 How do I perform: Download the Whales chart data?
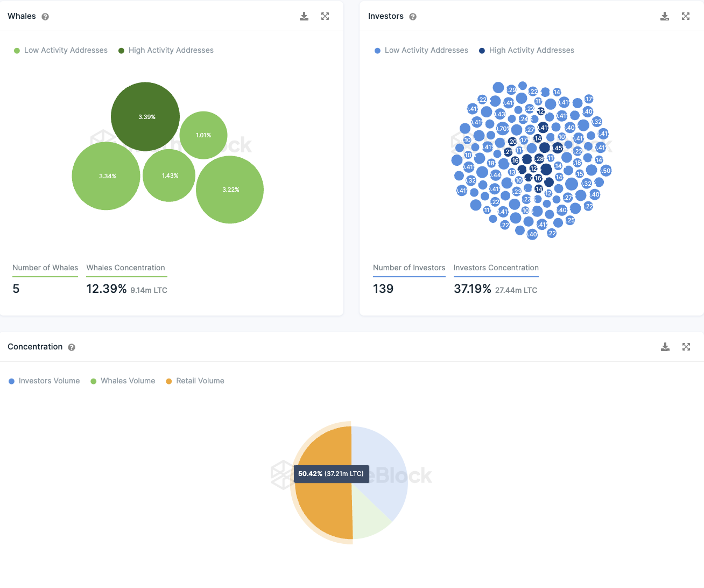[x=304, y=16]
